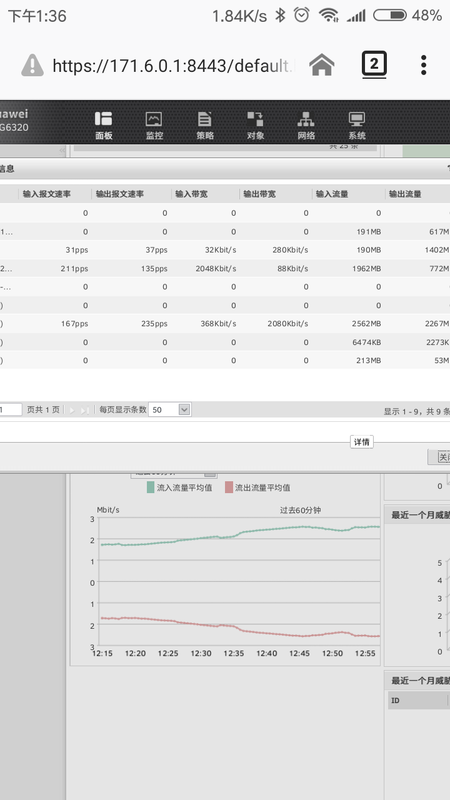Select the 88Kbit/s output bandwidth cell
450x800 pixels.
[x=293, y=268]
